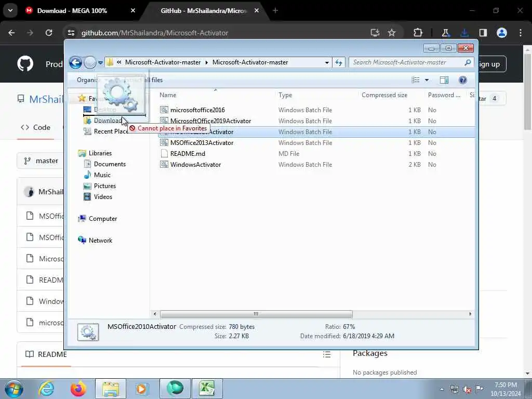Select the WindowsActivator file
Image resolution: width=532 pixels, height=399 pixels.
pyautogui.click(x=195, y=165)
